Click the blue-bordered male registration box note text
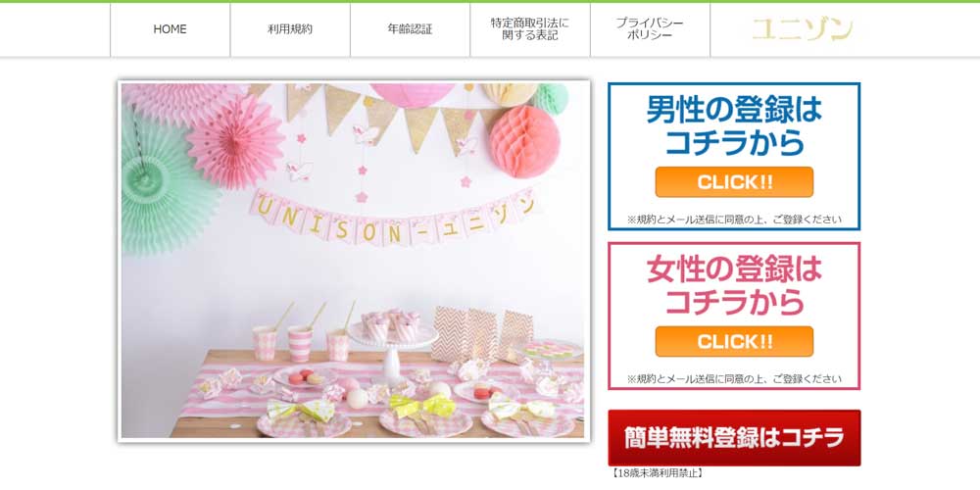Viewport: 980px width, 490px height. (x=734, y=220)
